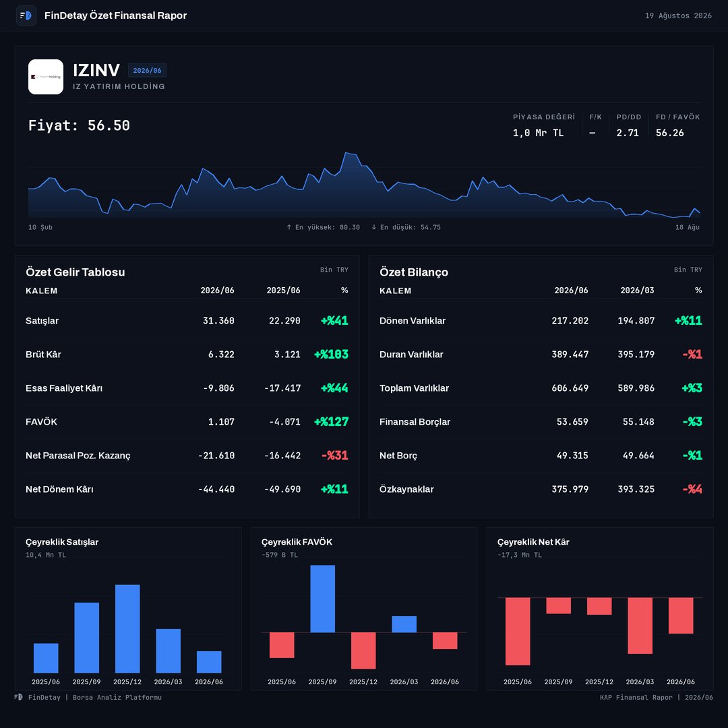Click the F/K label

(x=596, y=117)
